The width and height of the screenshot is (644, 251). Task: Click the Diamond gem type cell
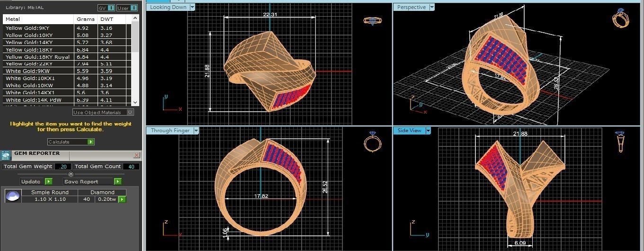point(102,192)
